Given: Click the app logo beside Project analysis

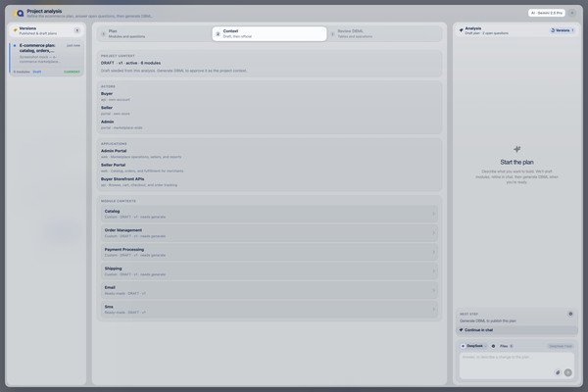Looking at the screenshot, I should [x=18, y=14].
